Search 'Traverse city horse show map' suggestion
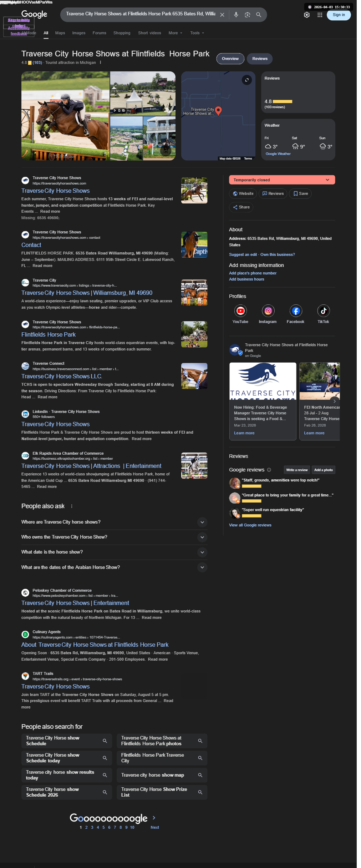The image size is (361, 868). pyautogui.click(x=162, y=775)
